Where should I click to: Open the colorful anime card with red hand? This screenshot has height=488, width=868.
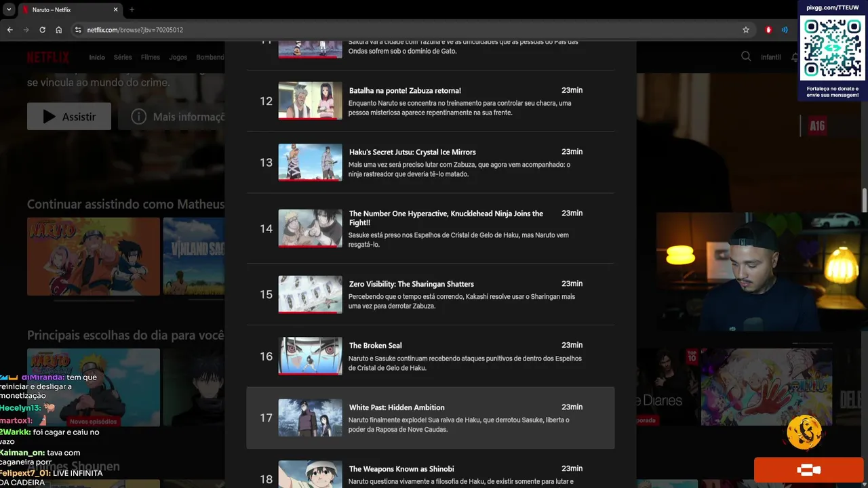point(766,387)
